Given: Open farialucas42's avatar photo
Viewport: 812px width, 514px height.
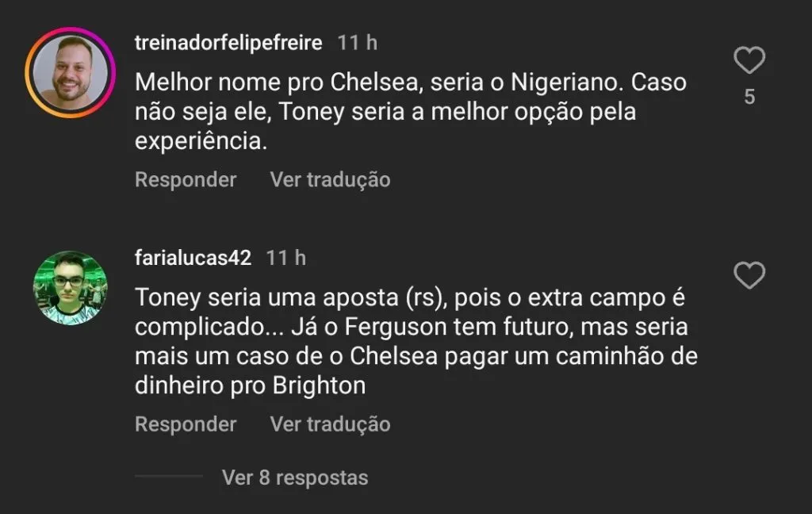Looking at the screenshot, I should [x=71, y=288].
